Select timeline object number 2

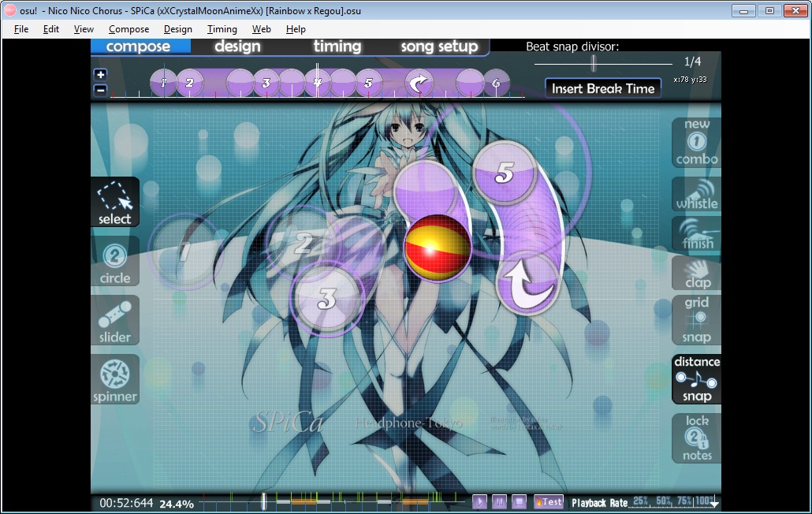click(x=189, y=83)
